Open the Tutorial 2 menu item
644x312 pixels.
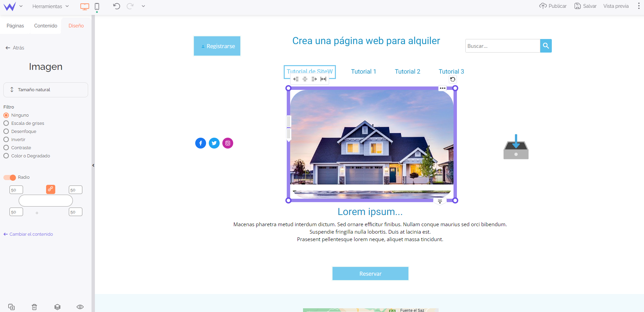coord(407,72)
